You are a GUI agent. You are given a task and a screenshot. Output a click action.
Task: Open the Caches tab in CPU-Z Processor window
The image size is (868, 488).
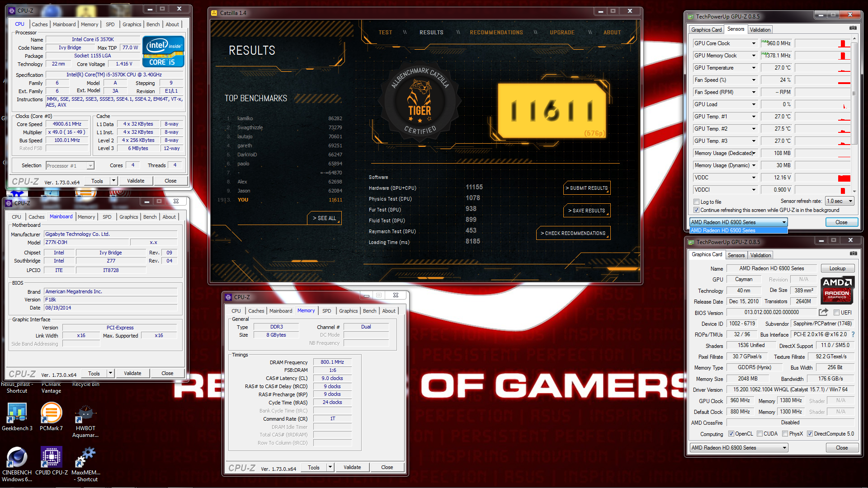(x=39, y=24)
